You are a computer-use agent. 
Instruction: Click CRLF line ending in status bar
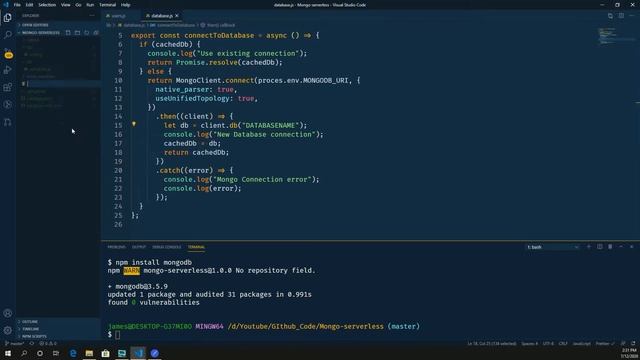point(563,344)
